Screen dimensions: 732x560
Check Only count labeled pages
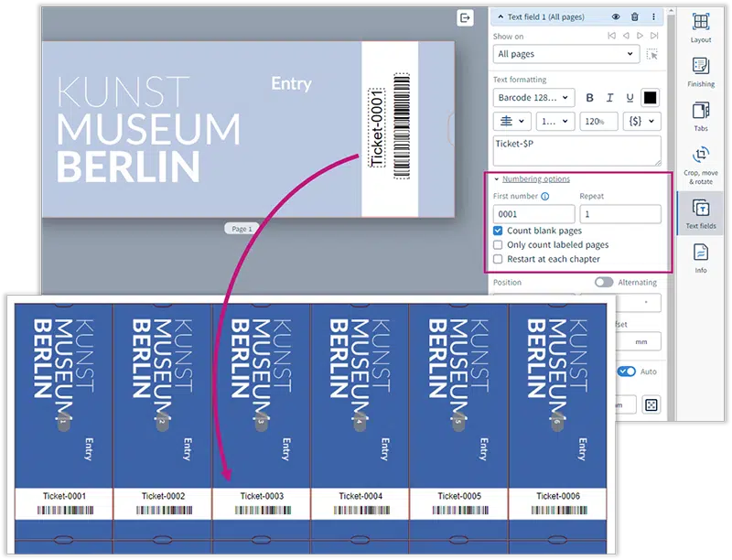click(x=498, y=245)
